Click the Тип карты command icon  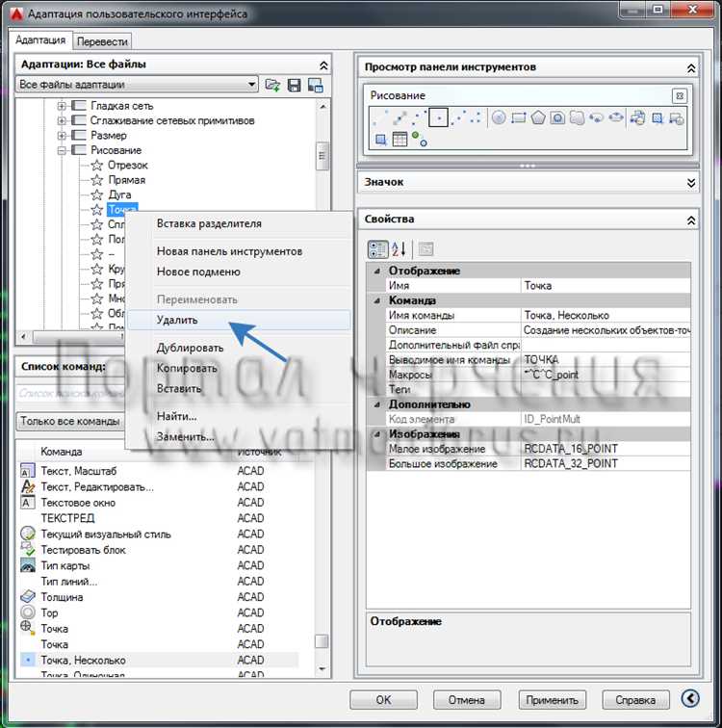click(x=28, y=565)
